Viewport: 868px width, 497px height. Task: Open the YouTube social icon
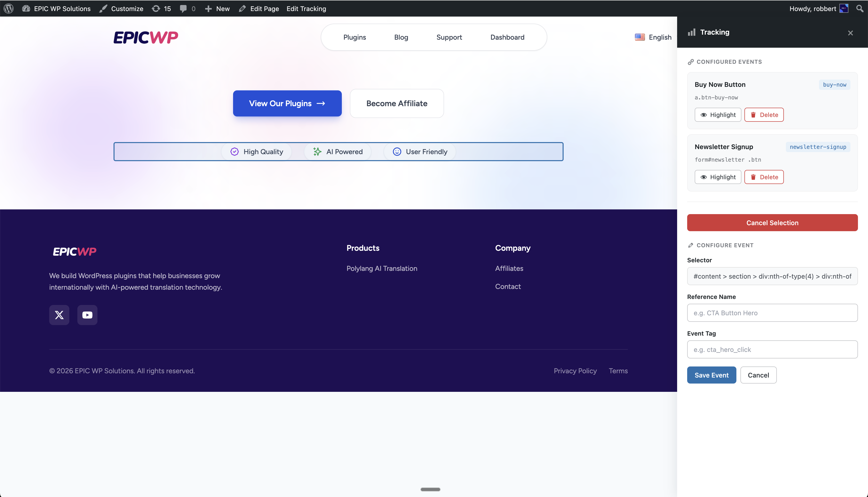click(87, 315)
